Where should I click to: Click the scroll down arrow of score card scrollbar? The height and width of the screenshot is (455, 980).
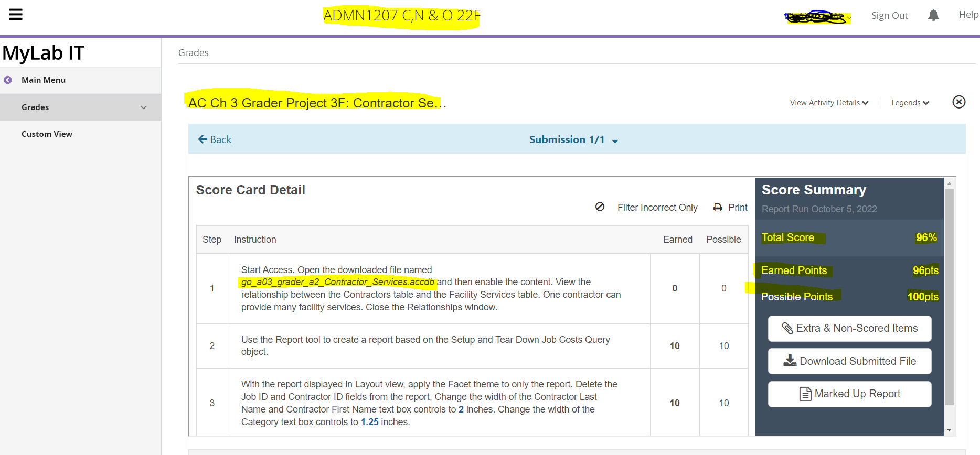point(949,430)
